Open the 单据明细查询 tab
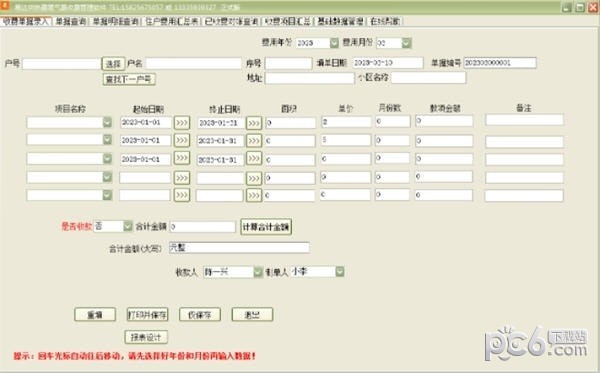The width and height of the screenshot is (600, 373). pos(115,21)
